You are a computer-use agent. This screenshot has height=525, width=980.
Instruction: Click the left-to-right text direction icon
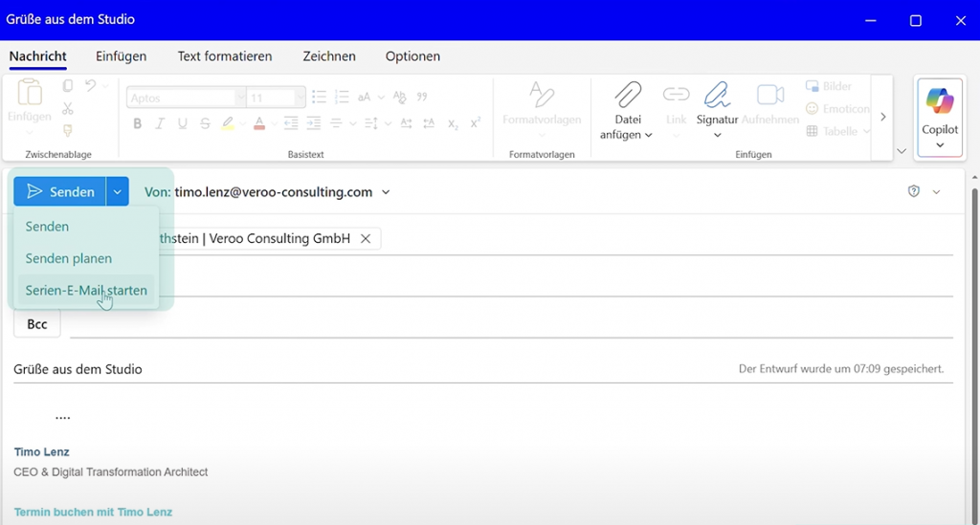coord(406,123)
